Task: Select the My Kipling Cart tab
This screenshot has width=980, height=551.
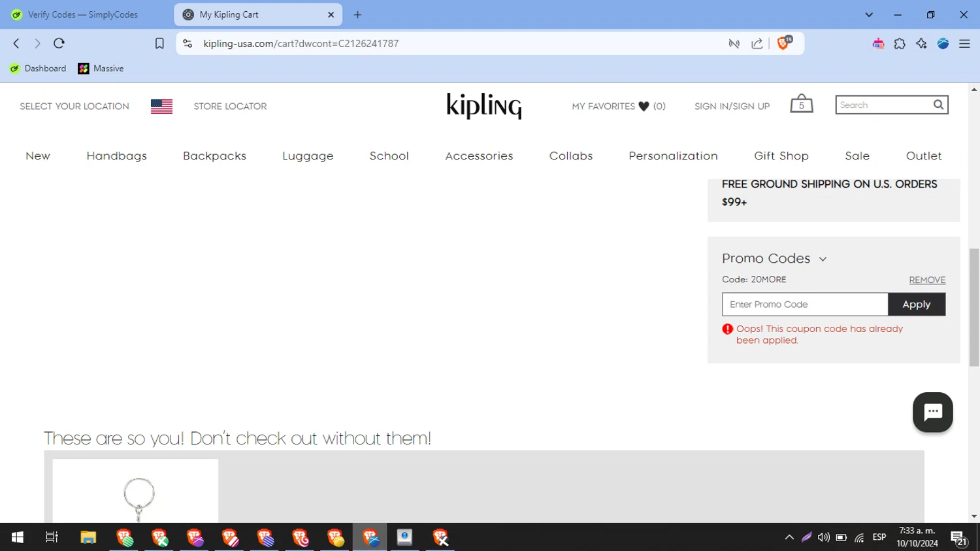Action: click(x=257, y=14)
